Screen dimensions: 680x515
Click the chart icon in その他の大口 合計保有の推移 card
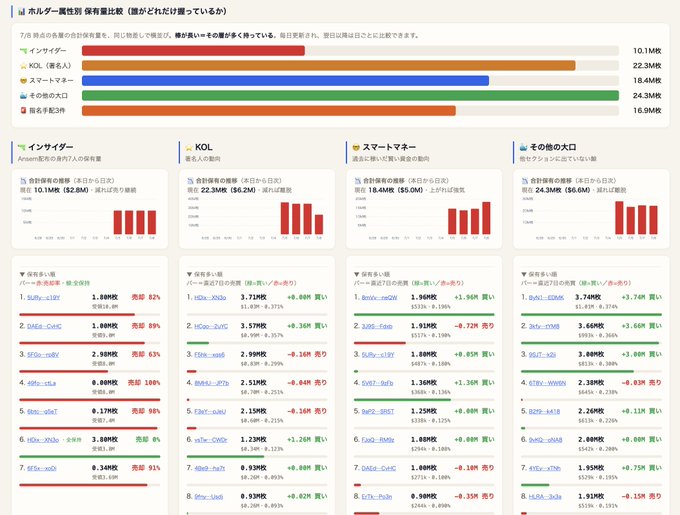pyautogui.click(x=525, y=181)
